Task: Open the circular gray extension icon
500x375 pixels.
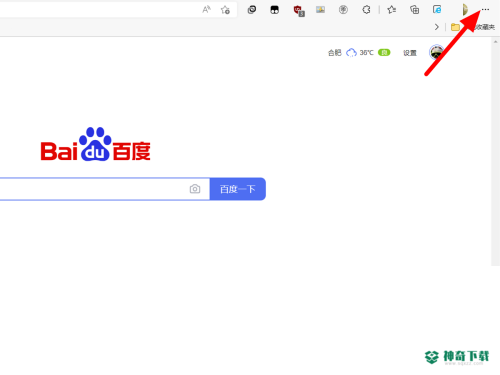Action: tap(343, 10)
